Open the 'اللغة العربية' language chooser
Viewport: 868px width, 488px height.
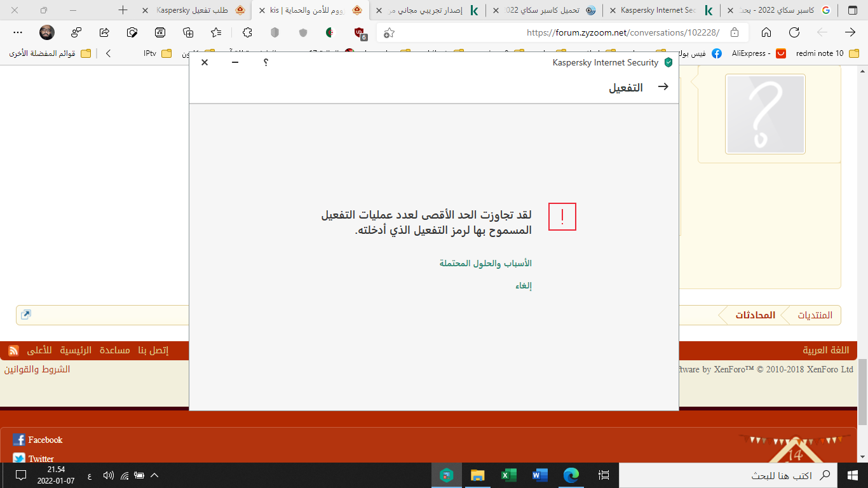coord(826,350)
